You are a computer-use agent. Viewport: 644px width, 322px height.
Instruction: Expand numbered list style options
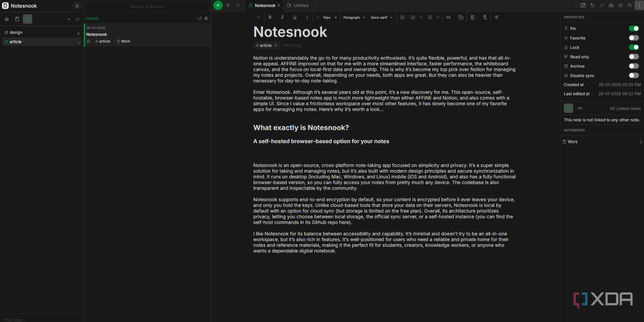[421, 17]
